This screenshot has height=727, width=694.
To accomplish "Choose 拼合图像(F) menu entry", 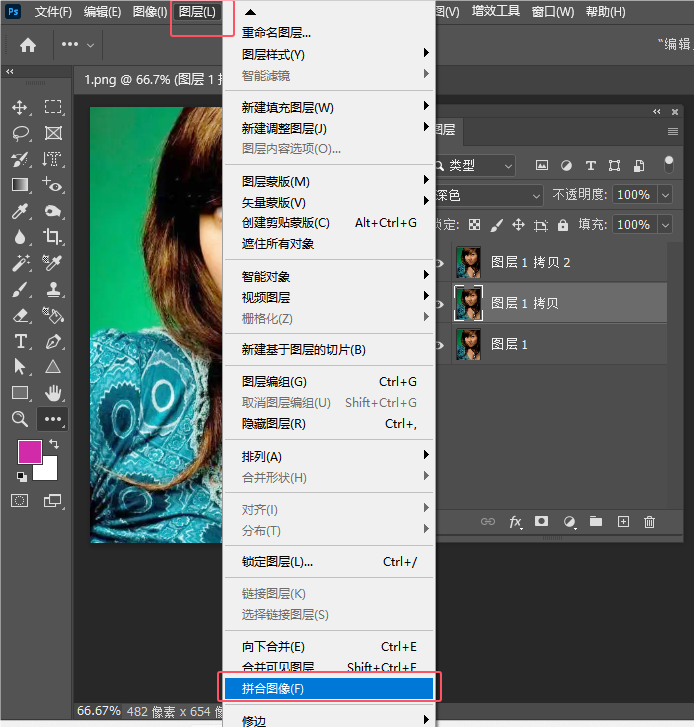I will tap(329, 689).
